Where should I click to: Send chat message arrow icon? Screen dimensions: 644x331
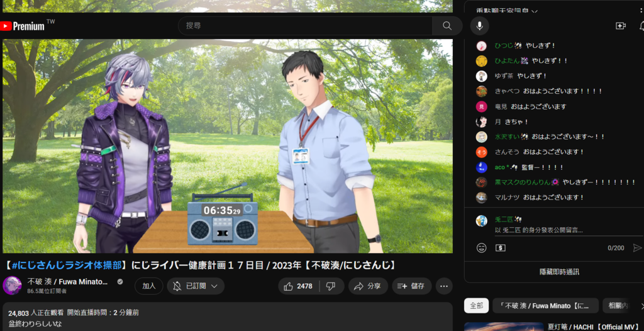pos(637,248)
